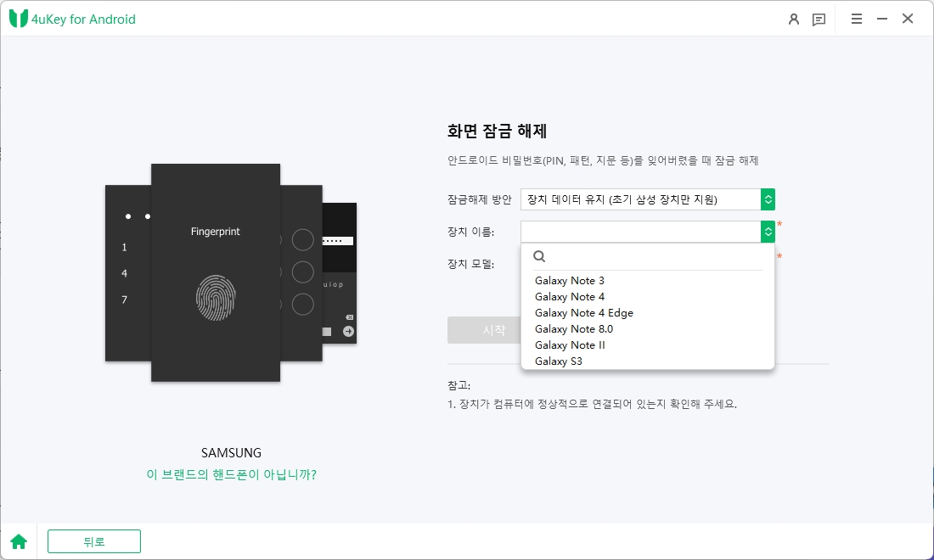The height and width of the screenshot is (560, 934).
Task: Click the home icon
Action: (x=19, y=541)
